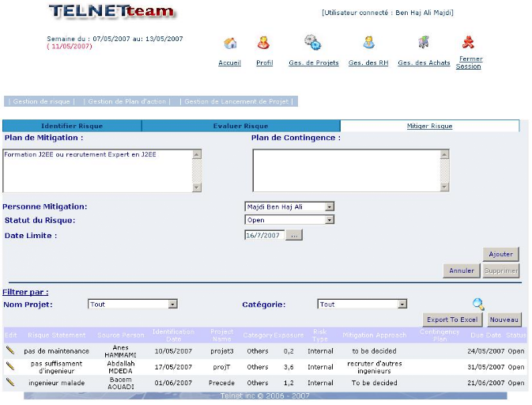Viewport: 532px width, 405px height.
Task: Click the Fermer Session icon
Action: click(468, 43)
